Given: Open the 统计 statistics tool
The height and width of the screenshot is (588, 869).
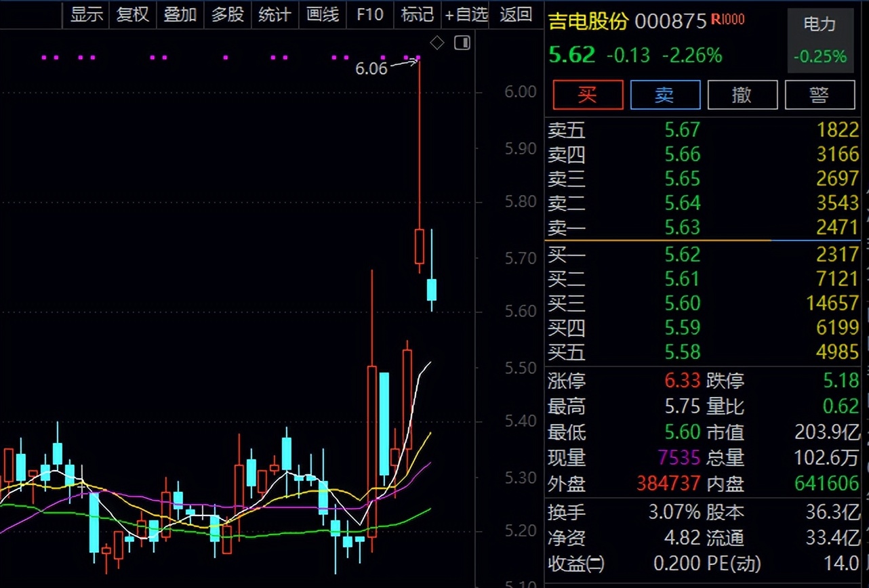Looking at the screenshot, I should (275, 14).
